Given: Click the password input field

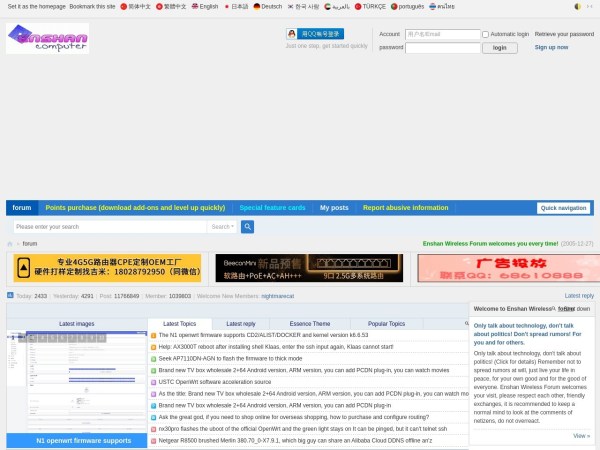Looking at the screenshot, I should [442, 47].
